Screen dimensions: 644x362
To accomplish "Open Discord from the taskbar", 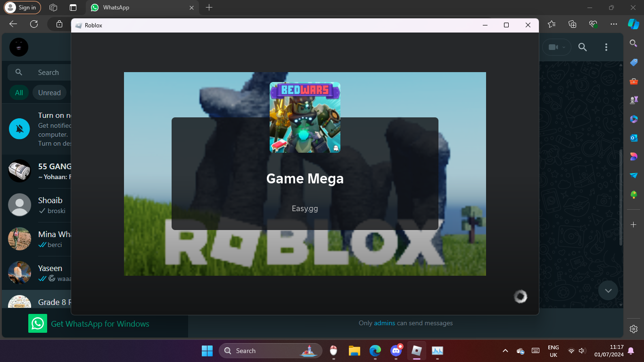I will [x=396, y=351].
